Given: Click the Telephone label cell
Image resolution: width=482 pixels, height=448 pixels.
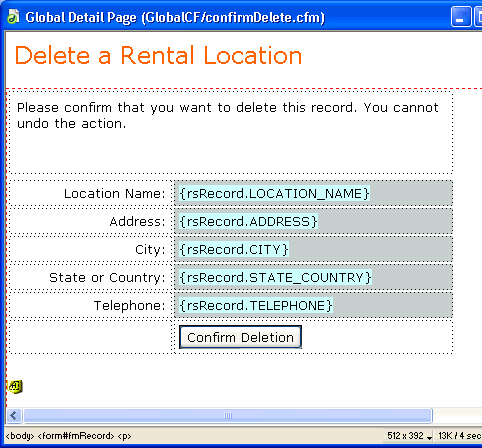Looking at the screenshot, I should pos(90,305).
